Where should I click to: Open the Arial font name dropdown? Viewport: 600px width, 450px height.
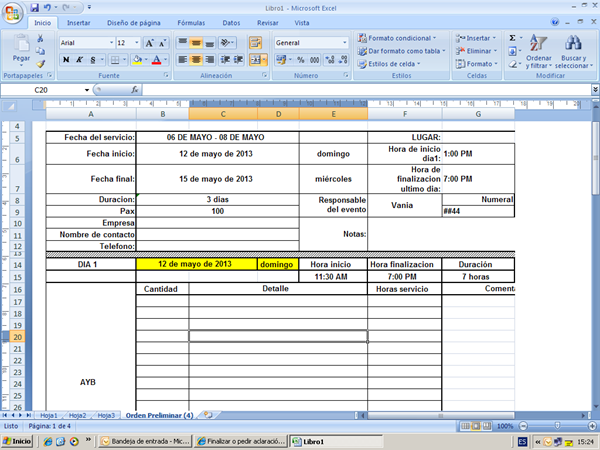pyautogui.click(x=109, y=43)
